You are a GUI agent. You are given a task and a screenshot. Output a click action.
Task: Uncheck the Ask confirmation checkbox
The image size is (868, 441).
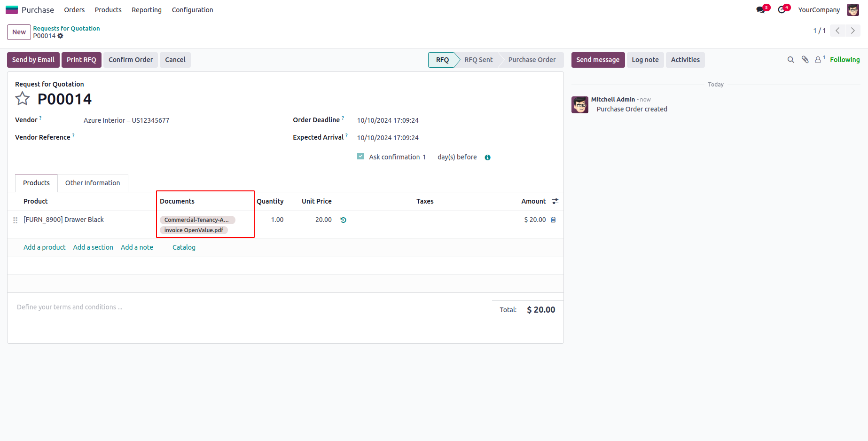[x=360, y=157]
